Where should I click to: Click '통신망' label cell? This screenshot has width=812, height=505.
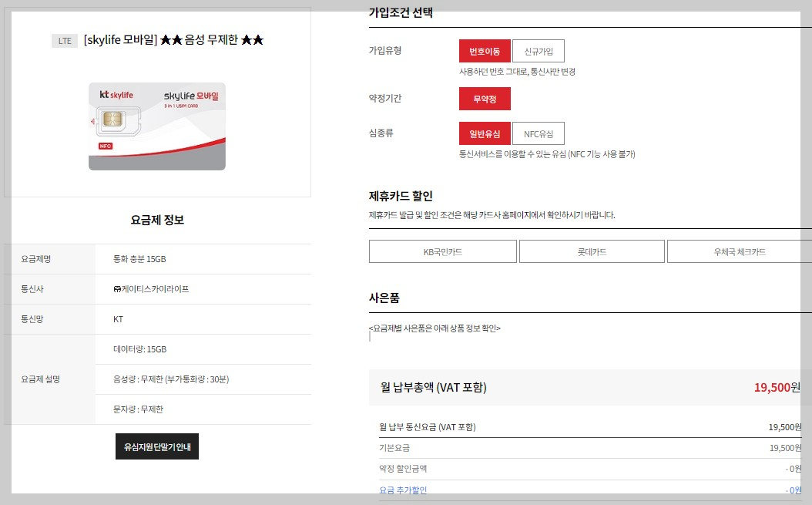pyautogui.click(x=50, y=319)
